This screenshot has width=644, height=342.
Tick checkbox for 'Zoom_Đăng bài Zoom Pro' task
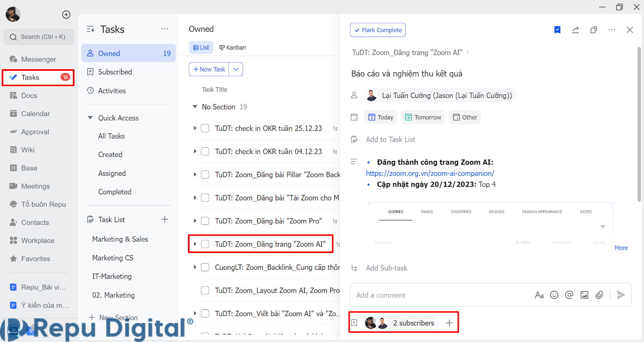click(x=205, y=221)
